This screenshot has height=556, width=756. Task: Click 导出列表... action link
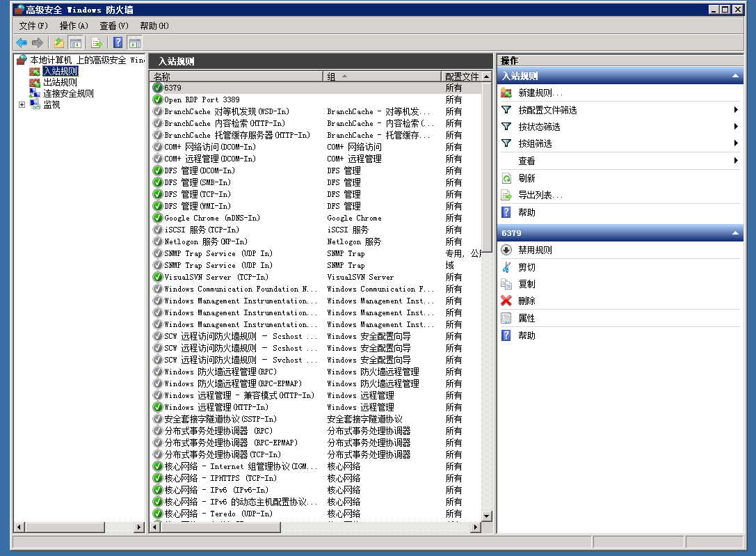[x=540, y=195]
